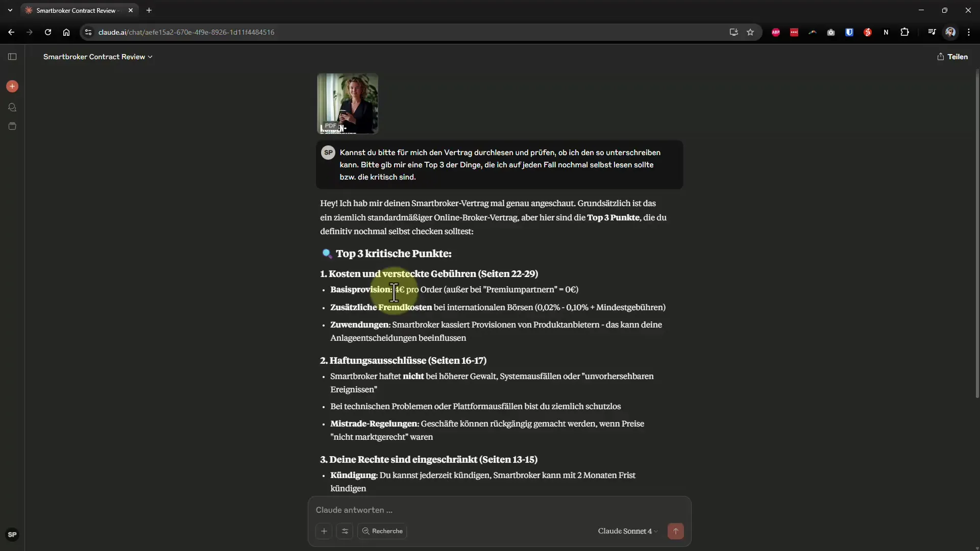
Task: Select the Smartbroker Contract Review browser tab
Action: pyautogui.click(x=79, y=10)
